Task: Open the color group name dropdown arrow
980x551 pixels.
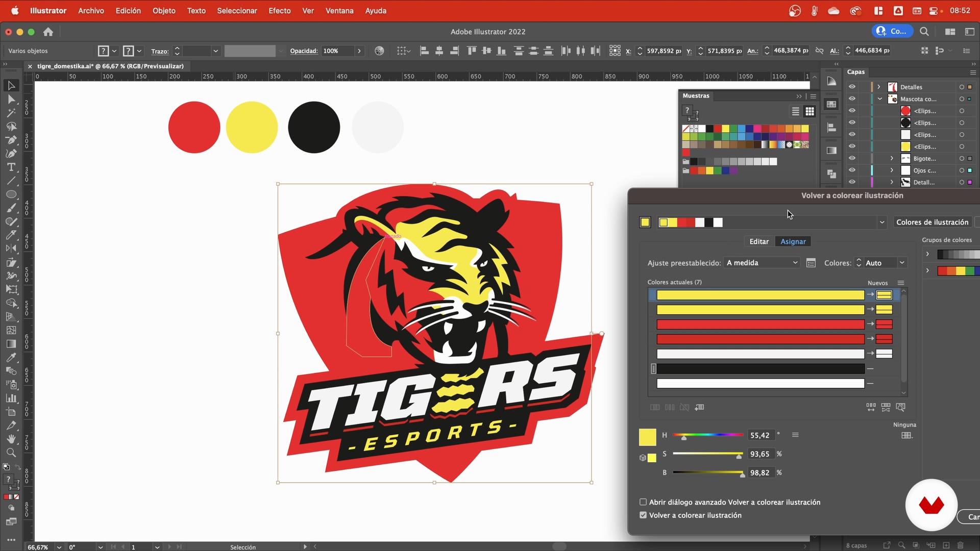Action: click(881, 222)
